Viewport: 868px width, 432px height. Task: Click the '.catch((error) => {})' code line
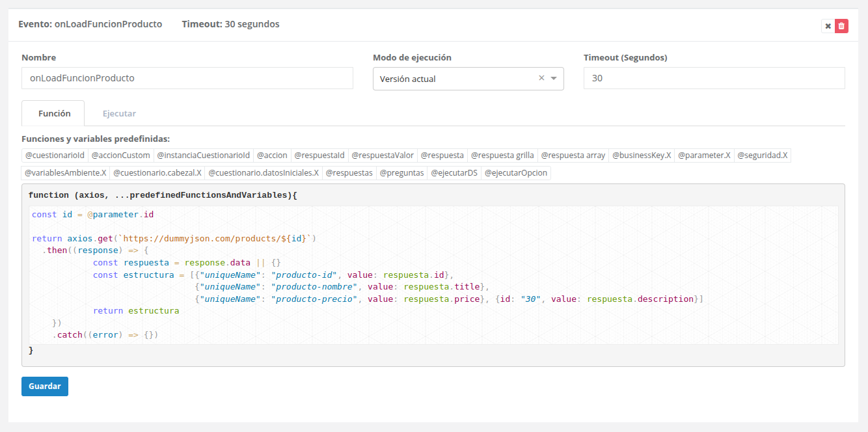pyautogui.click(x=105, y=334)
